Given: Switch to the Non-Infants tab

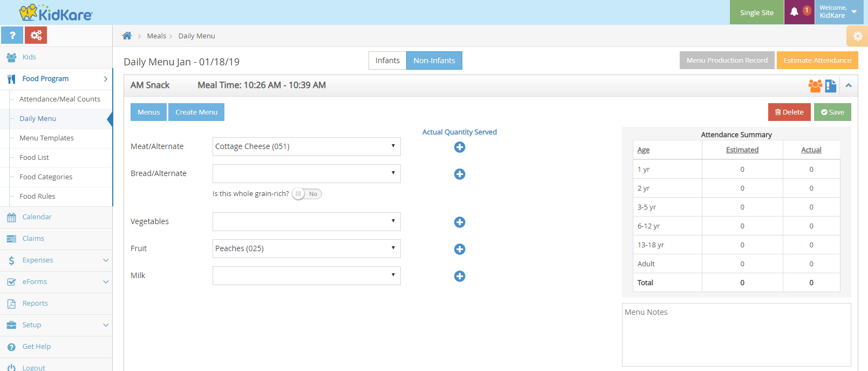Looking at the screenshot, I should tap(434, 60).
